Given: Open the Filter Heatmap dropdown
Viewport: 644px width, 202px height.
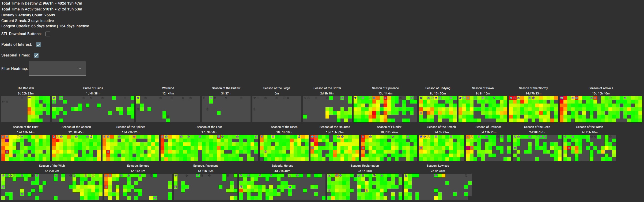Looking at the screenshot, I should tap(57, 68).
